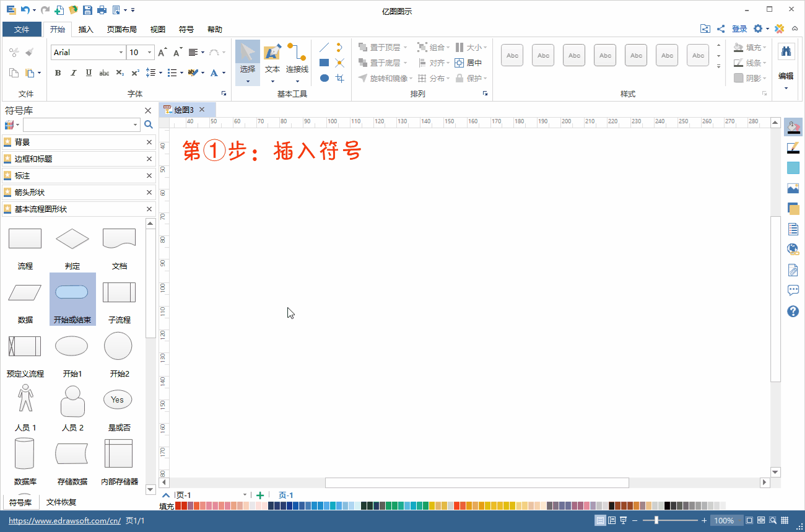The height and width of the screenshot is (532, 805).
Task: Open the hyperlink globe icon in the right sidebar
Action: [793, 249]
